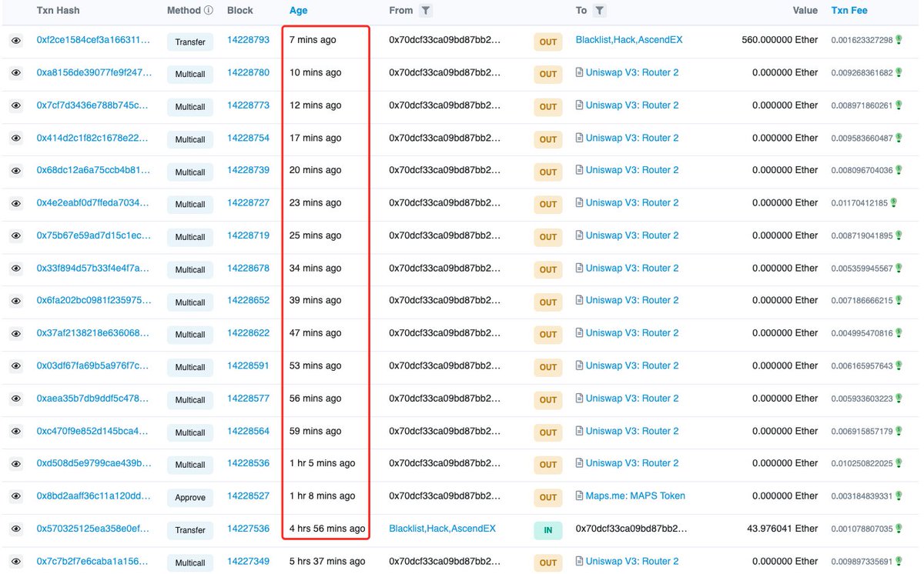Click the OUT badge in 560.000000 Ether row
924x574 pixels.
click(547, 42)
